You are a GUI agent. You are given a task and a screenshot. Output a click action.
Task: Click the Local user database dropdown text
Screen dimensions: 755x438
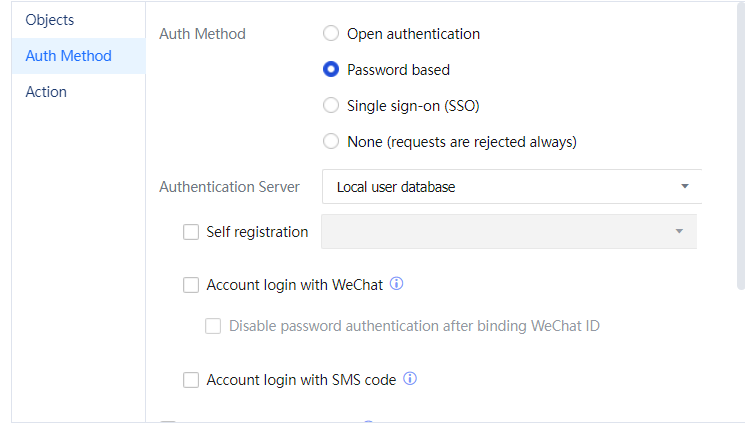[x=396, y=187]
